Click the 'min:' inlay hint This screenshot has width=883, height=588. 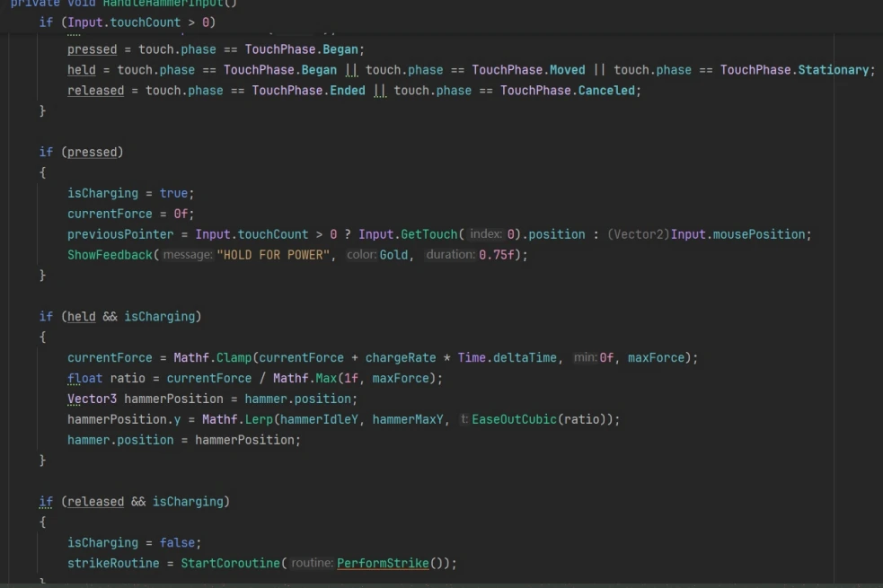click(x=585, y=358)
